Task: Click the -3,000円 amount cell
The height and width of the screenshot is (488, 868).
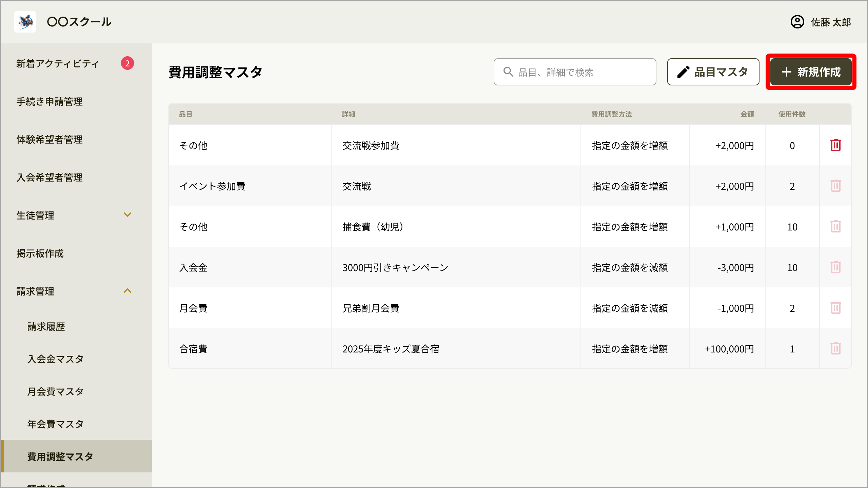Action: click(x=727, y=267)
